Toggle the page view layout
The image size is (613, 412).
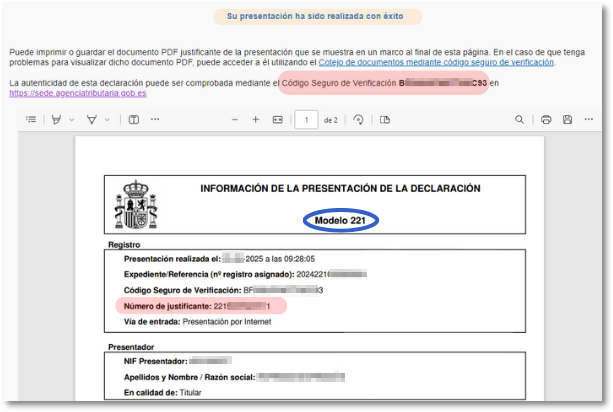tap(385, 119)
